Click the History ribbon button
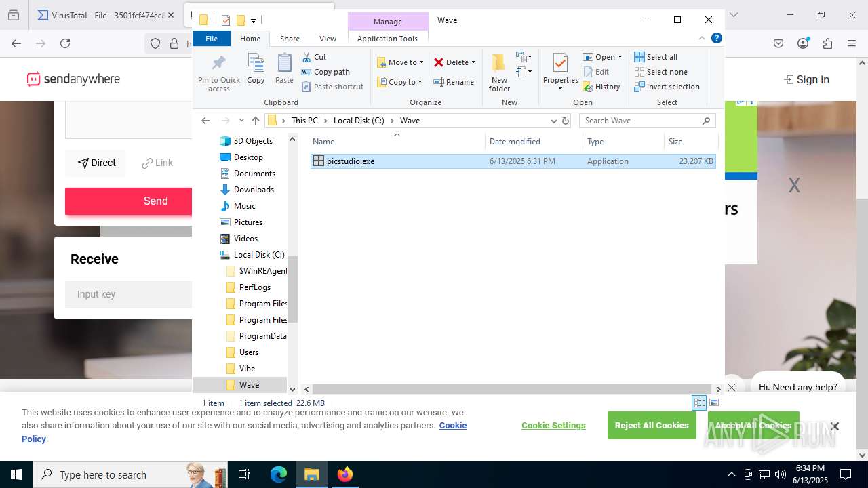This screenshot has height=488, width=868. pyautogui.click(x=601, y=87)
